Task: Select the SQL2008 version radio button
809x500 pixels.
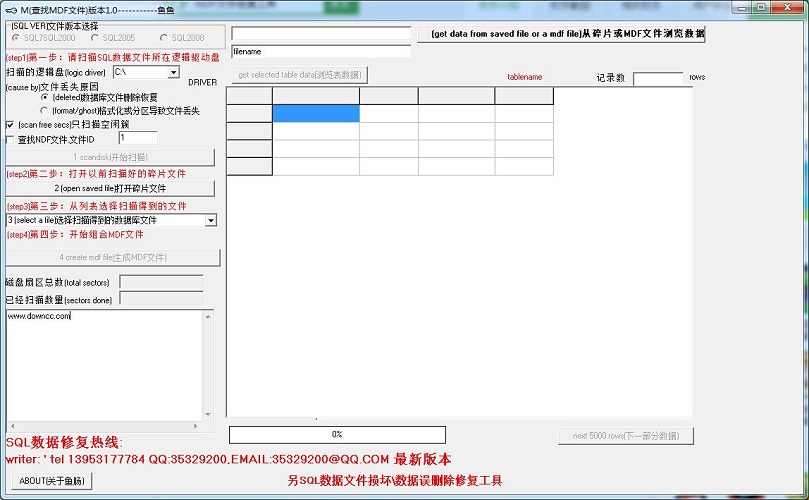Action: coord(164,38)
